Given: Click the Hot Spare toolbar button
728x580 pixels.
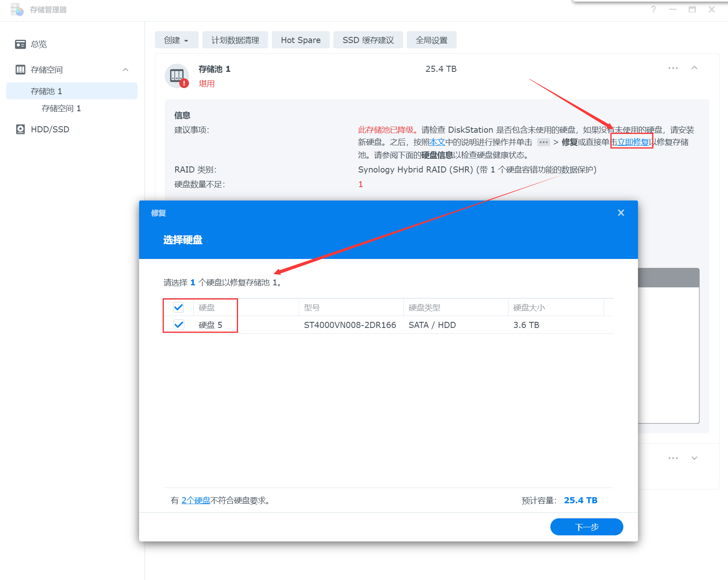Looking at the screenshot, I should point(301,40).
